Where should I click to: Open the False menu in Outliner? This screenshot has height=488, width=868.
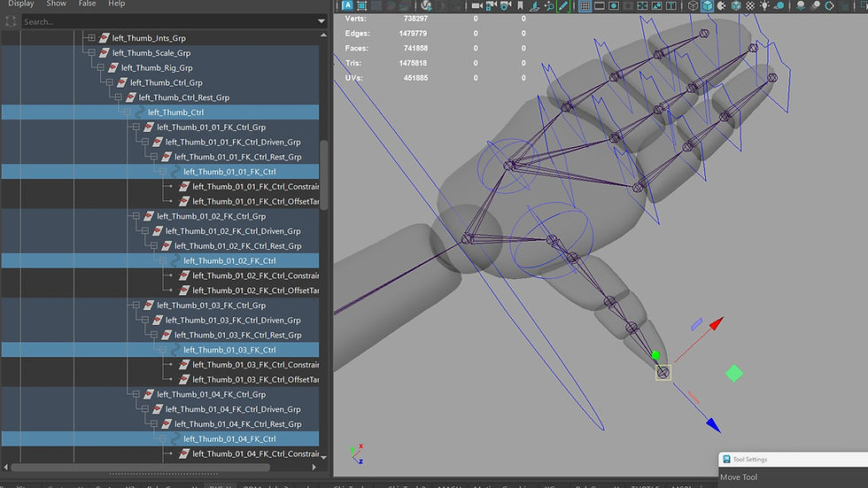point(87,4)
